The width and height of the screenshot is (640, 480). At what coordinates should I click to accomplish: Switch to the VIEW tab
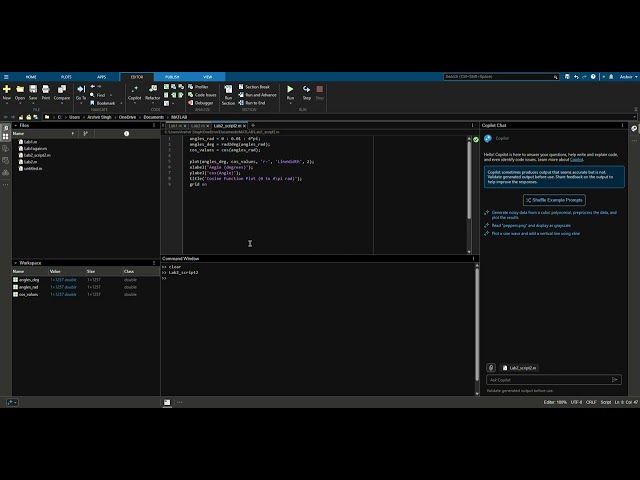coord(207,77)
